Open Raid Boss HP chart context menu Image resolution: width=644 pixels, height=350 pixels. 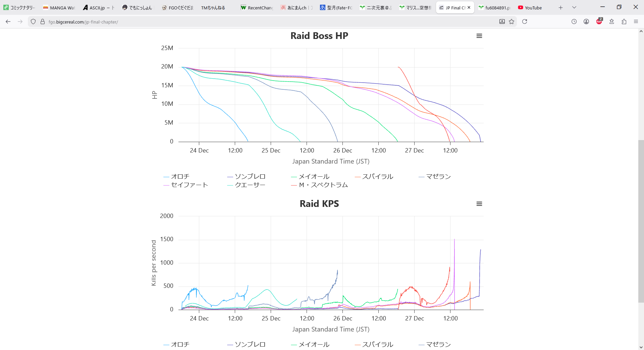tap(479, 36)
